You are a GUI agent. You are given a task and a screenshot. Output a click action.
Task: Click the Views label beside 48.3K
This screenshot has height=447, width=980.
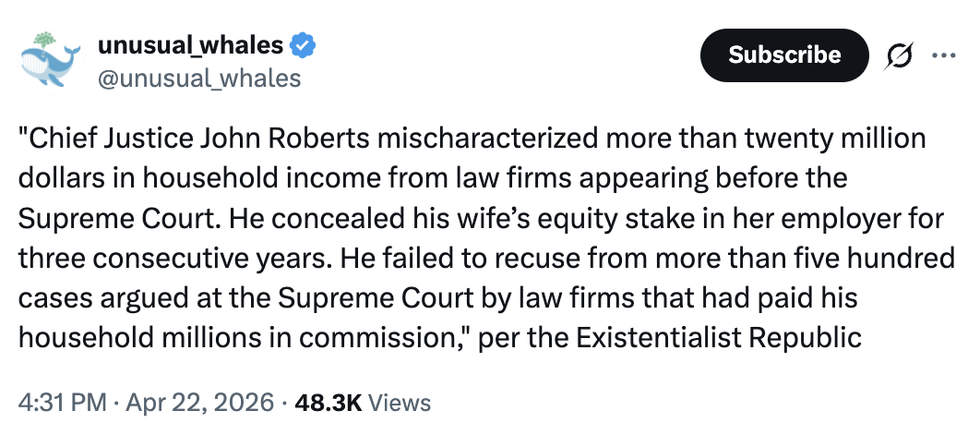pos(400,403)
